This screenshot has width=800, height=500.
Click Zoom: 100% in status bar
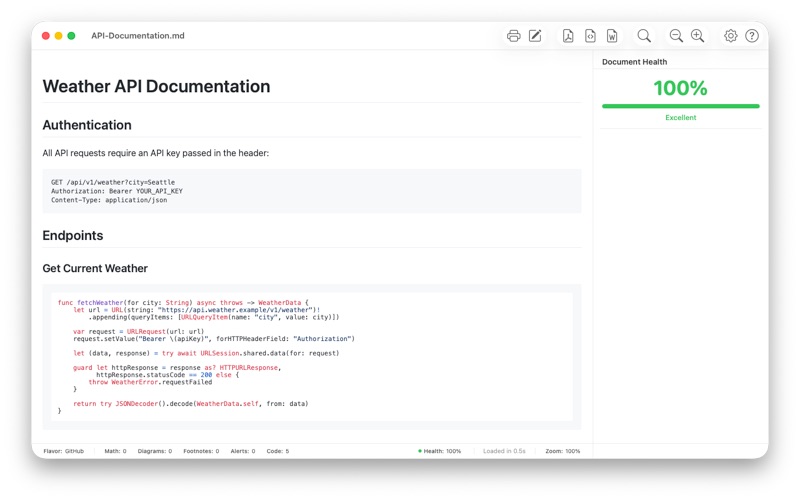563,451
